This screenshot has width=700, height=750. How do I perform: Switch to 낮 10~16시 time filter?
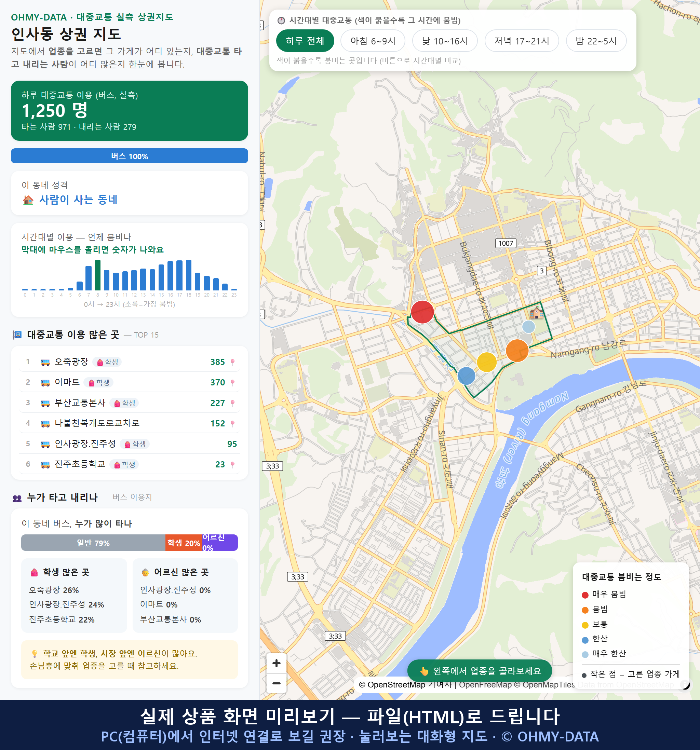(445, 41)
